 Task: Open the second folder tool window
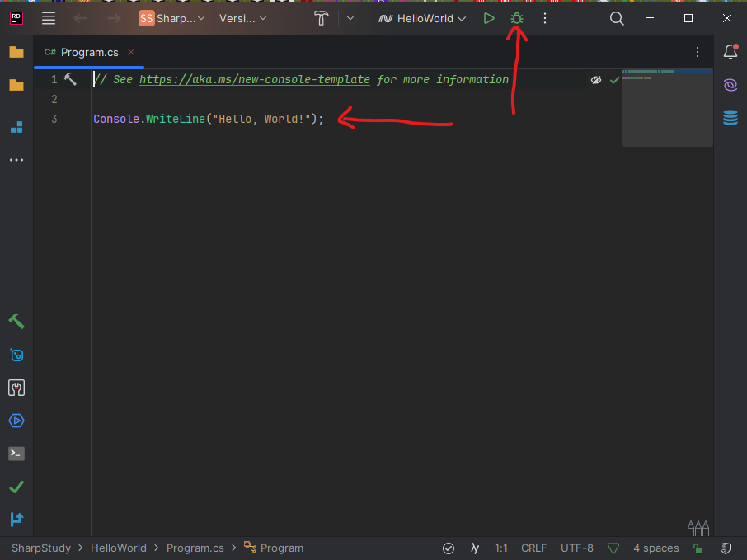tap(16, 85)
